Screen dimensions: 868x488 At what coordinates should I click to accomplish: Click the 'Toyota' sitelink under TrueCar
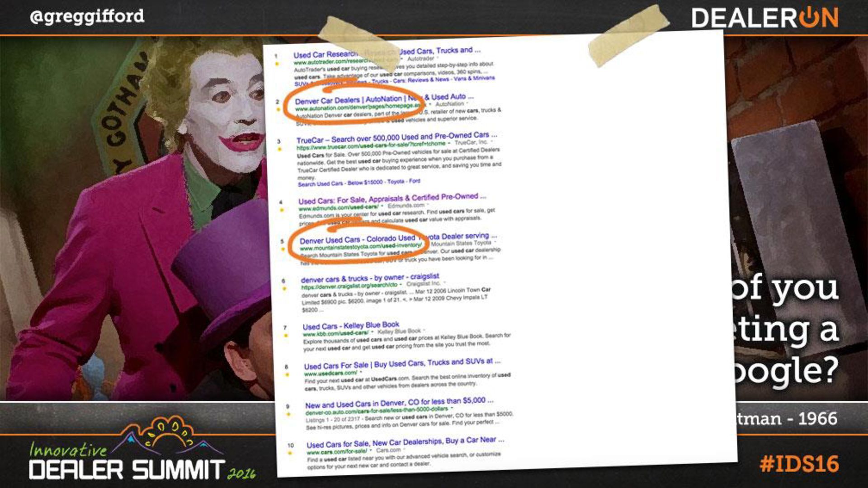coord(396,182)
